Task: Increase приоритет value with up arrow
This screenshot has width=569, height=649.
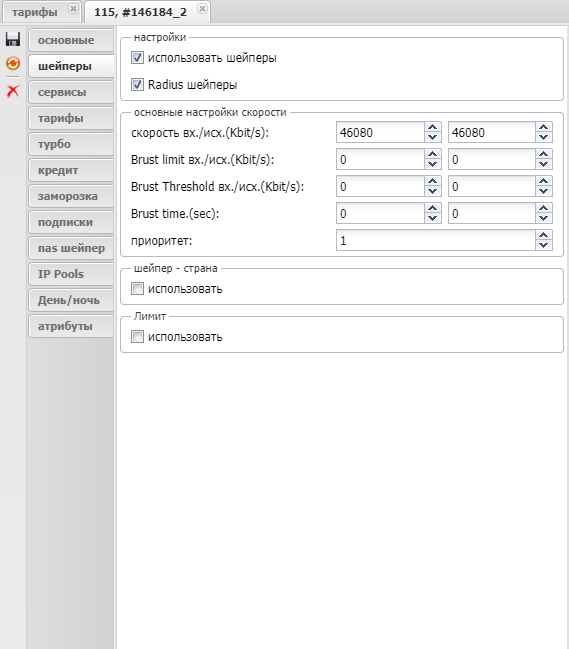Action: pos(543,236)
